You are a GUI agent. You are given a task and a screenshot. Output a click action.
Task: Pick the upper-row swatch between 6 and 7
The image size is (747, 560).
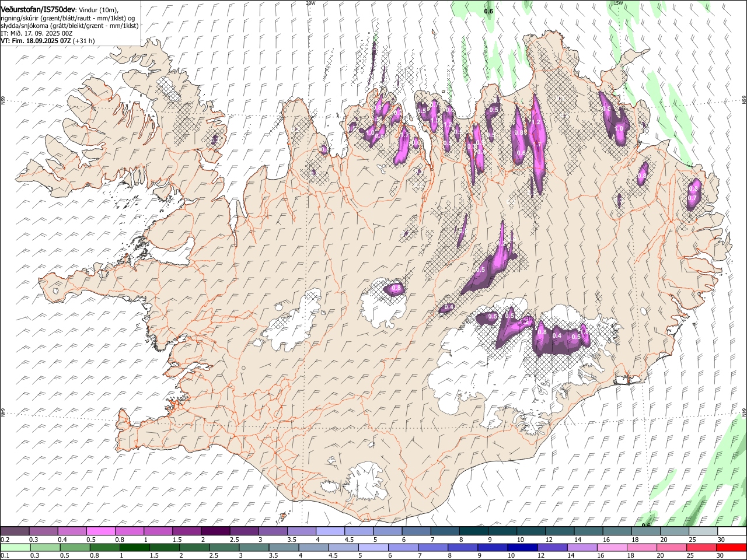tap(417, 531)
